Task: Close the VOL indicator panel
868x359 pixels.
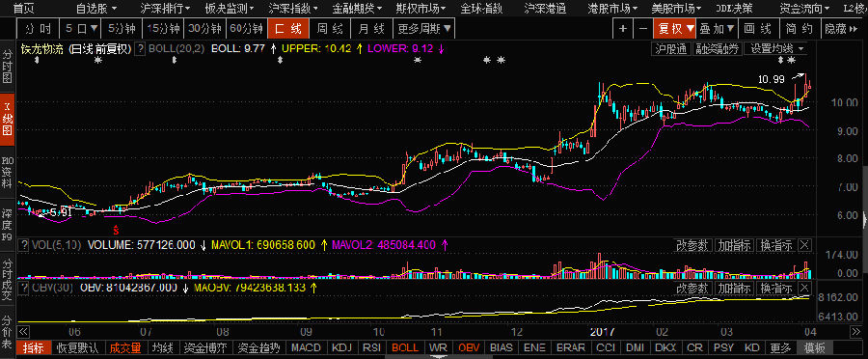Action: (805, 244)
